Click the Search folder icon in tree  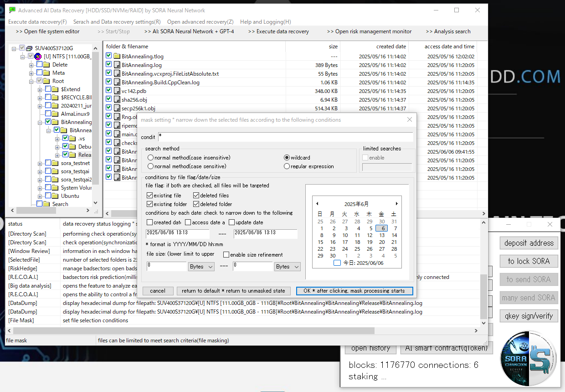(x=46, y=204)
